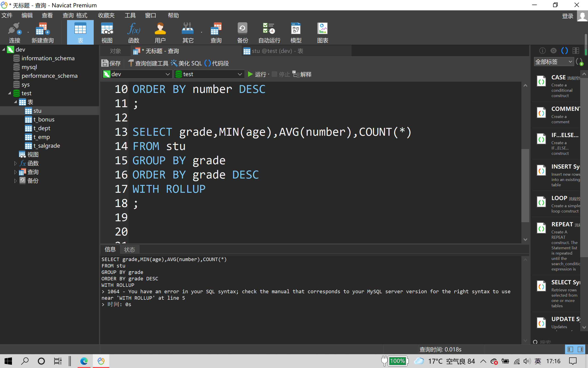This screenshot has height=368, width=588.
Task: Click the Explain (解释) button
Action: 302,74
